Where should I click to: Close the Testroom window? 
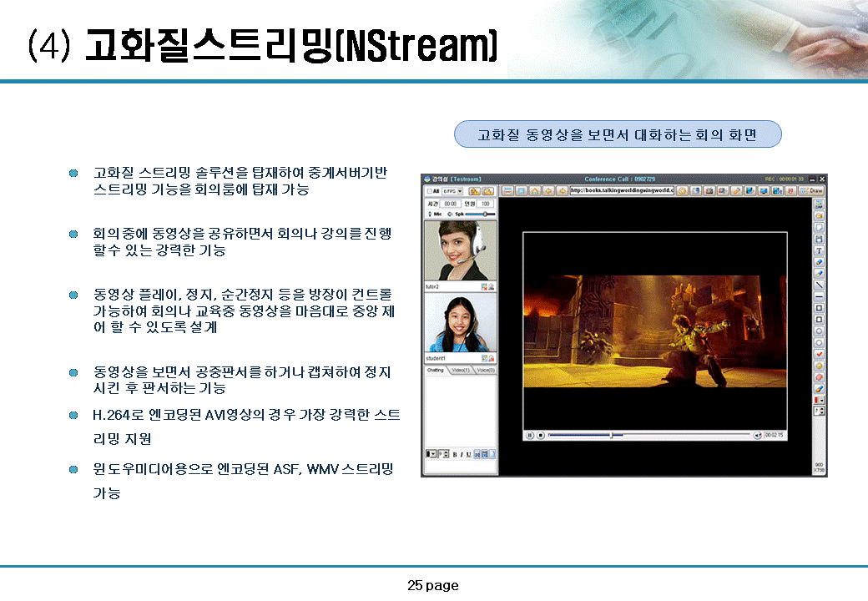pos(822,179)
